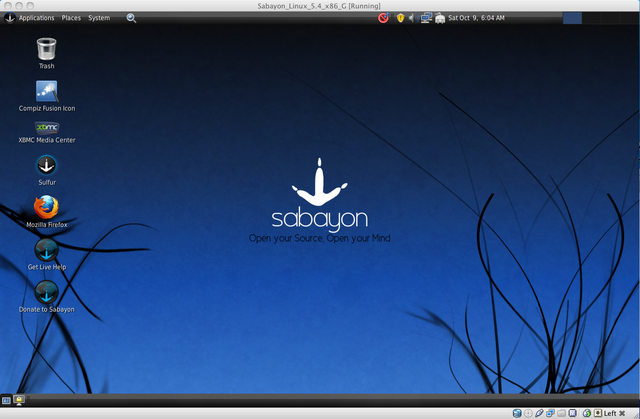Open the Places menu
The height and width of the screenshot is (419, 640).
pos(71,18)
